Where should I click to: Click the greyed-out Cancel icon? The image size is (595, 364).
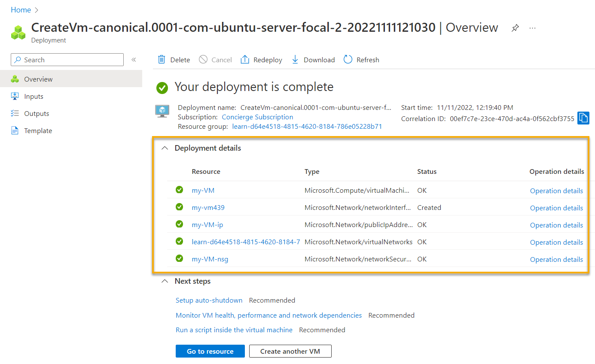point(203,60)
